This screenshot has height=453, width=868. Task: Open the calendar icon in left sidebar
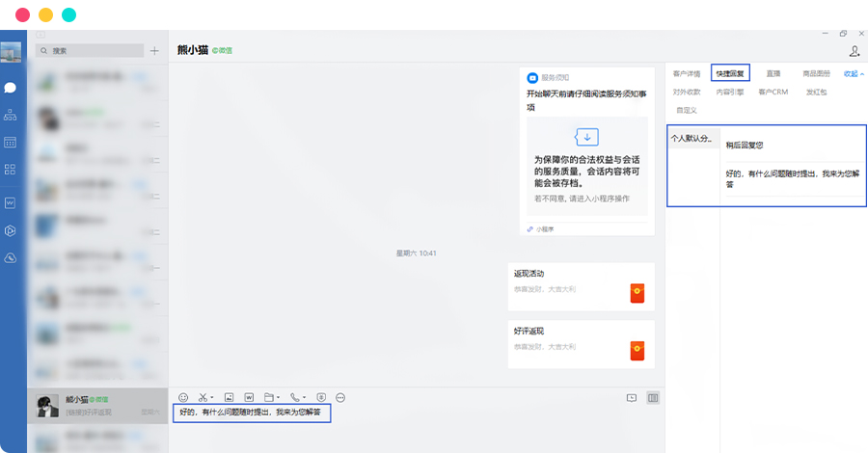tap(11, 143)
